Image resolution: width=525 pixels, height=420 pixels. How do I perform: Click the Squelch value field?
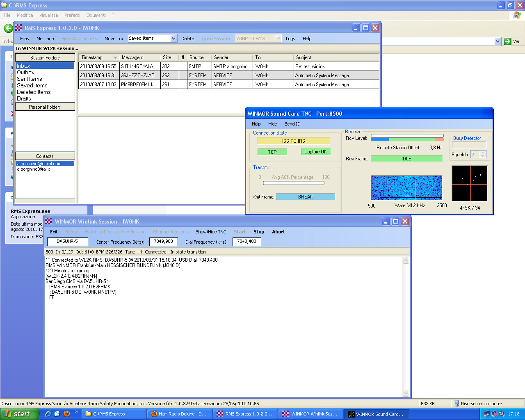pos(475,154)
